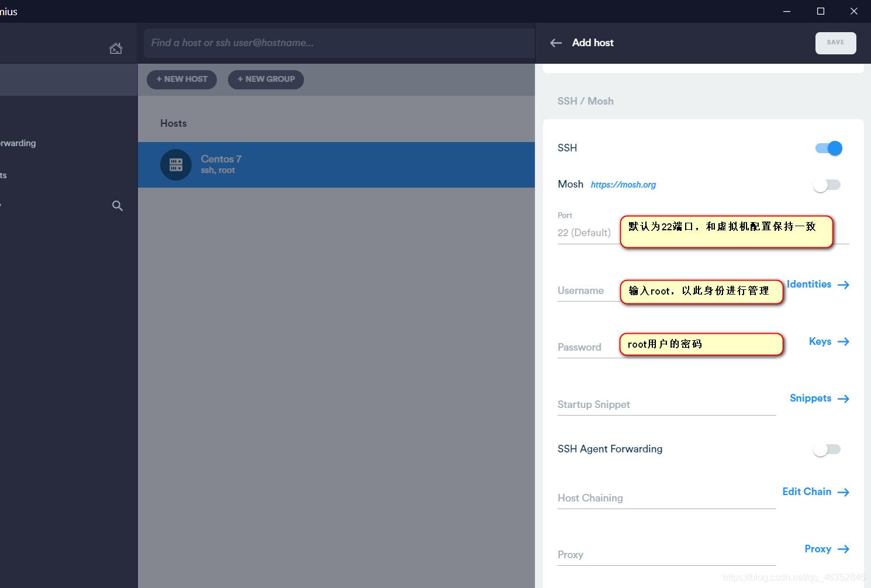The image size is (871, 588).
Task: Click the Add host panel title
Action: coord(593,43)
